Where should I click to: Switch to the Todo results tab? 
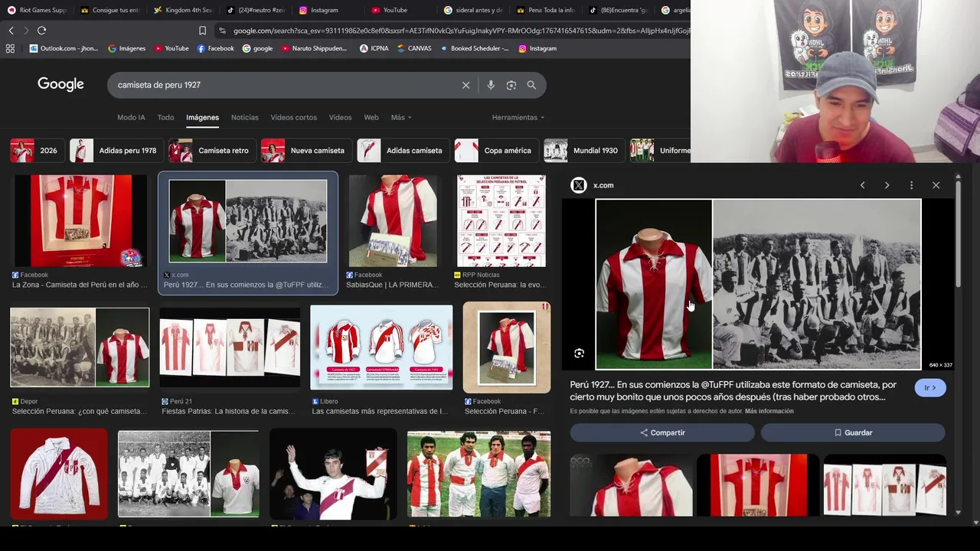click(x=165, y=117)
